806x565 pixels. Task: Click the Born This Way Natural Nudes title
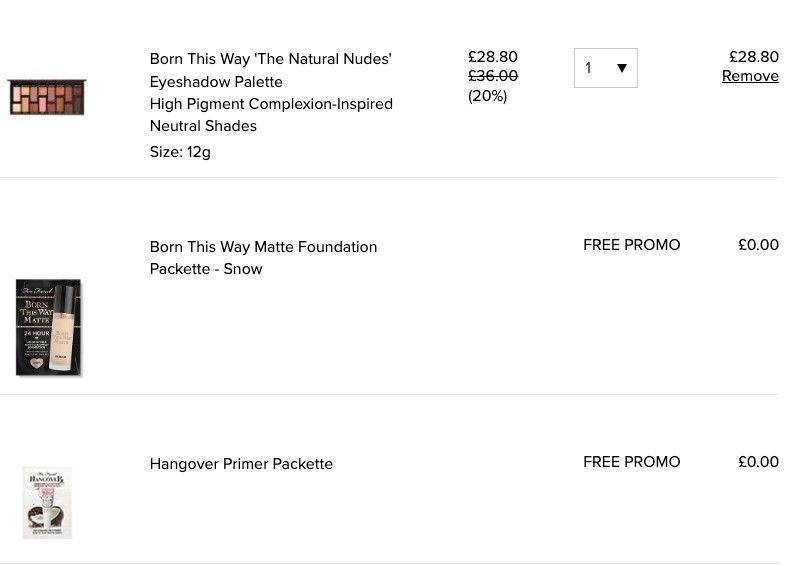click(270, 70)
